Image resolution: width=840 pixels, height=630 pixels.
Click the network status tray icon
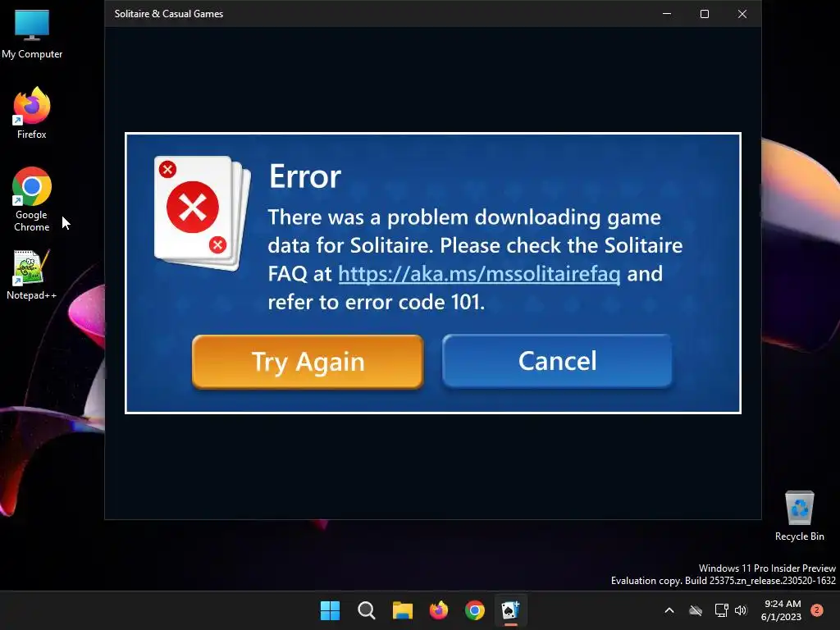pyautogui.click(x=721, y=610)
